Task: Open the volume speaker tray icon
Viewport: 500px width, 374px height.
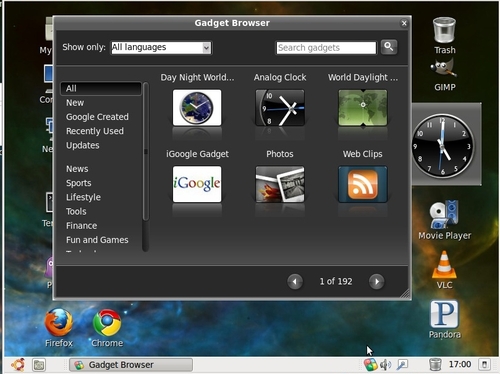Action: tap(386, 365)
